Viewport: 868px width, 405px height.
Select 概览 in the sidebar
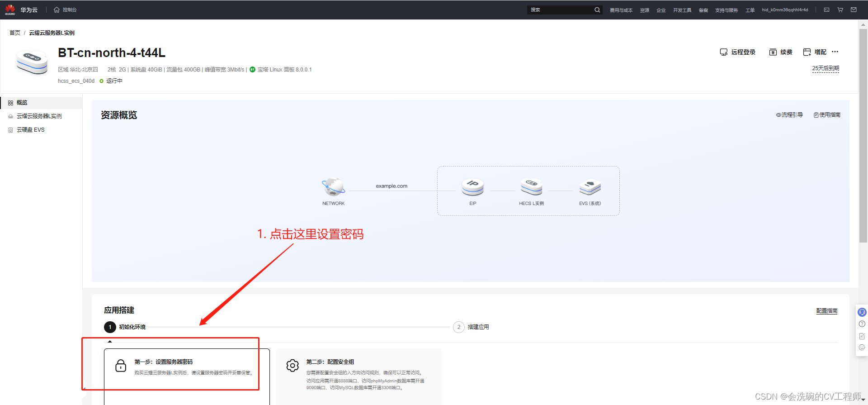[x=41, y=103]
